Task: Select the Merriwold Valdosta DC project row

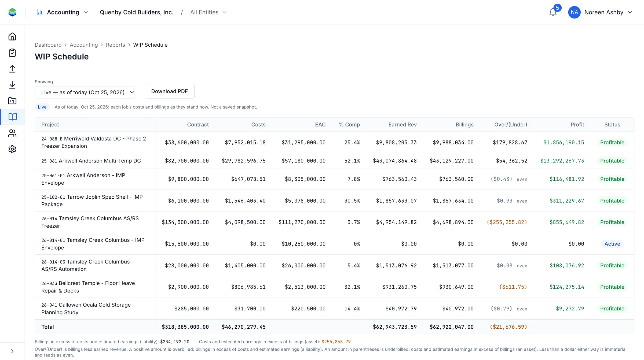Action: point(334,142)
